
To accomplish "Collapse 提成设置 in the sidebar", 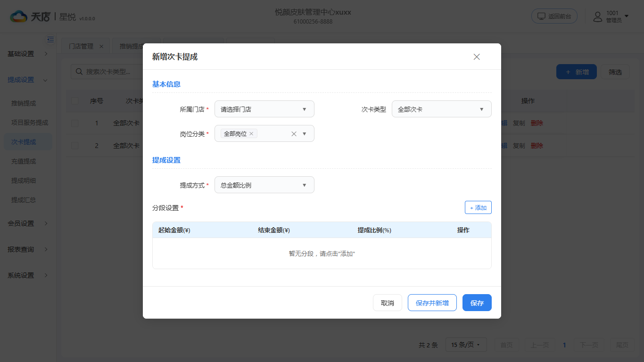I will click(28, 80).
